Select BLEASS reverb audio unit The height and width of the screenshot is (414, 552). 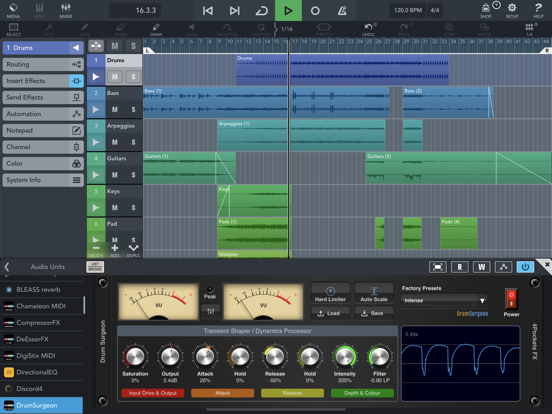point(42,289)
